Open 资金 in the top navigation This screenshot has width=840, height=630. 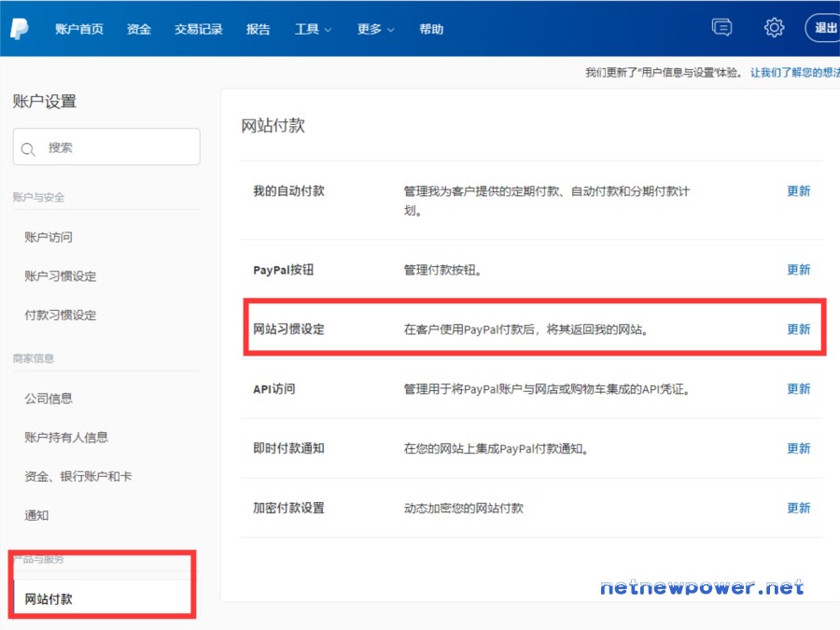(x=139, y=29)
